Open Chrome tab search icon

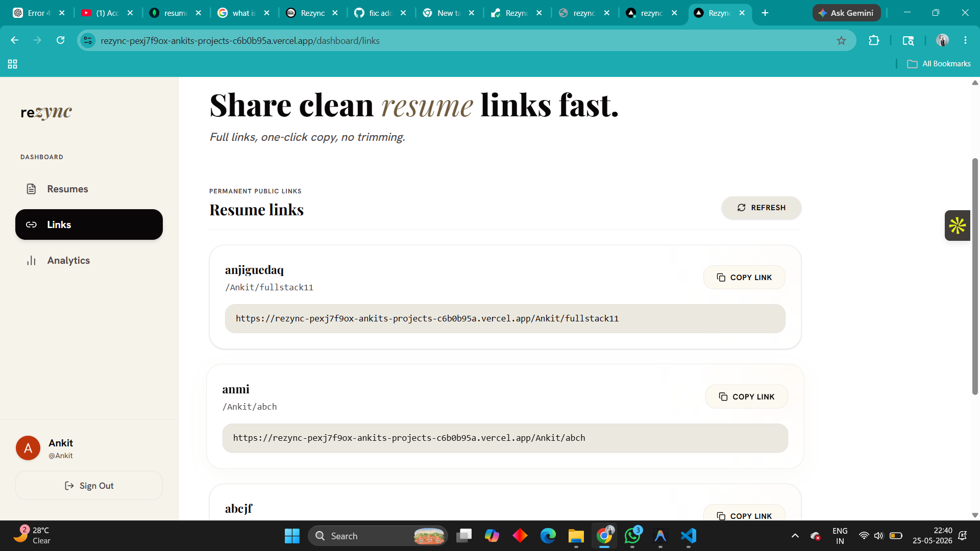[x=908, y=40]
